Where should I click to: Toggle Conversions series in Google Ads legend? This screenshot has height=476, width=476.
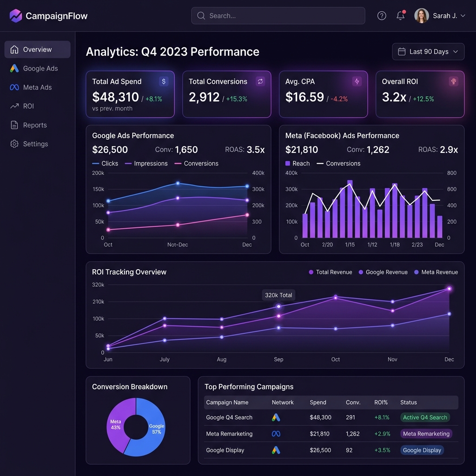197,163
